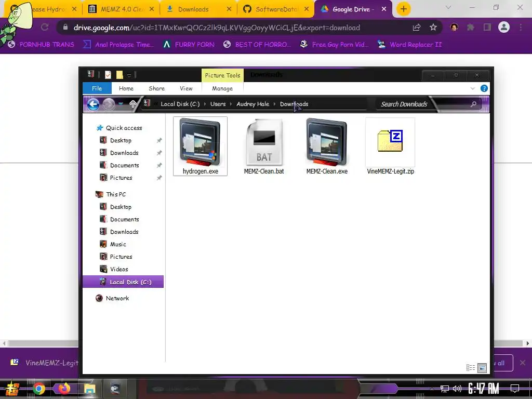This screenshot has width=532, height=399.
Task: Share this page from address bar
Action: click(417, 28)
